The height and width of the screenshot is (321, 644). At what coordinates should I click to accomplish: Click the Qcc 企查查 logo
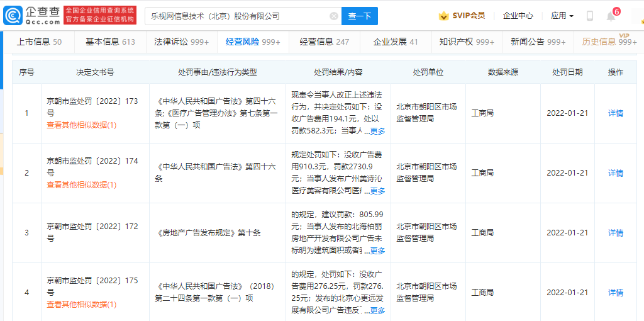pos(31,16)
